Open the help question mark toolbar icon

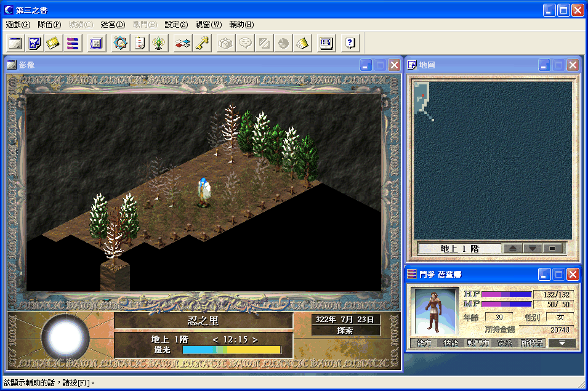click(x=350, y=43)
